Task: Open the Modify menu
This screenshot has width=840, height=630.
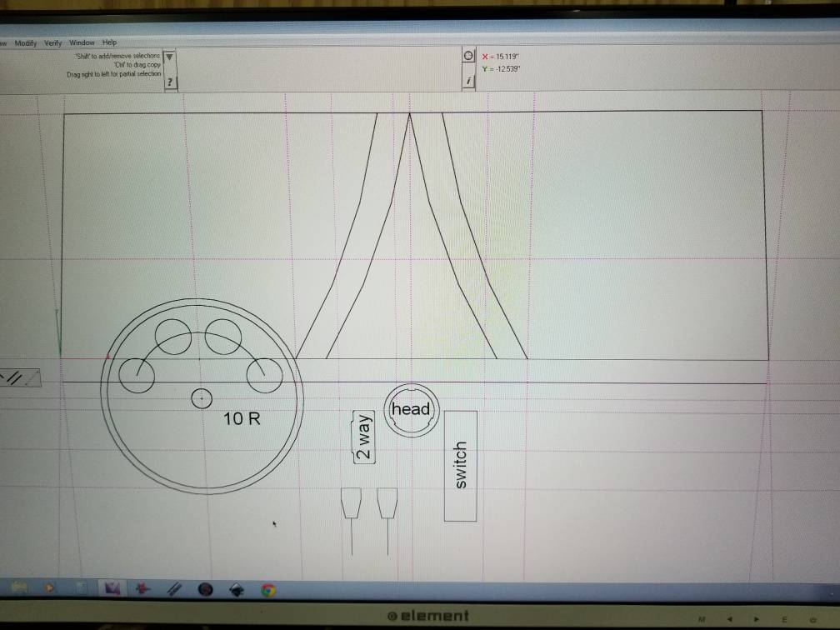Action: (x=25, y=42)
